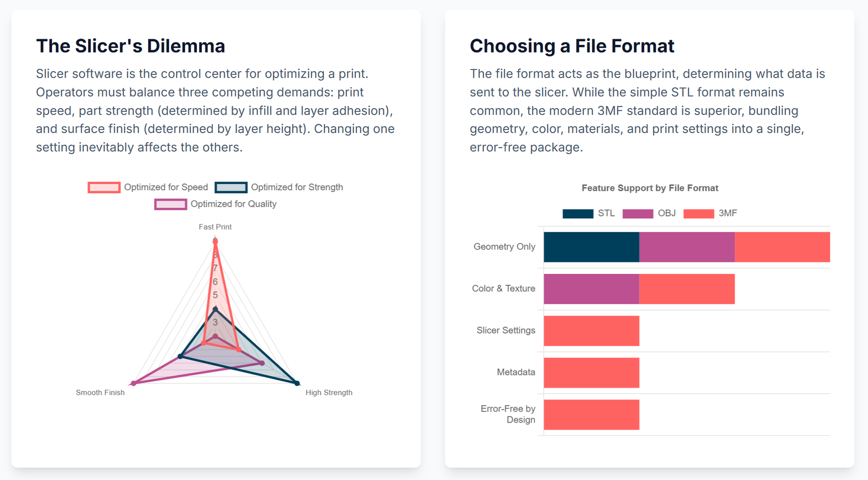Viewport: 868px width, 480px height.
Task: Click the "The Slicer's Dilemma" heading
Action: pos(130,46)
